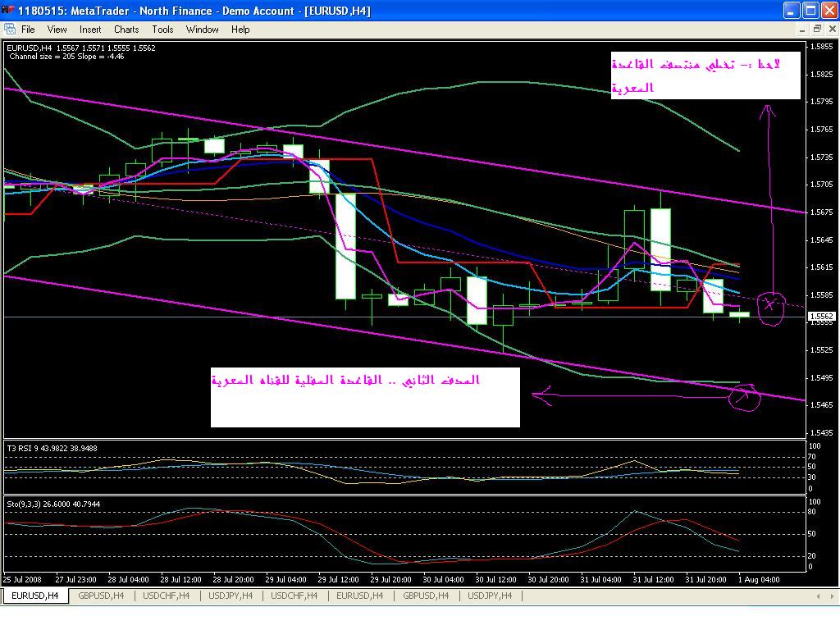The height and width of the screenshot is (630, 840).
Task: Select the upper Arabic text annotation box
Action: point(705,75)
